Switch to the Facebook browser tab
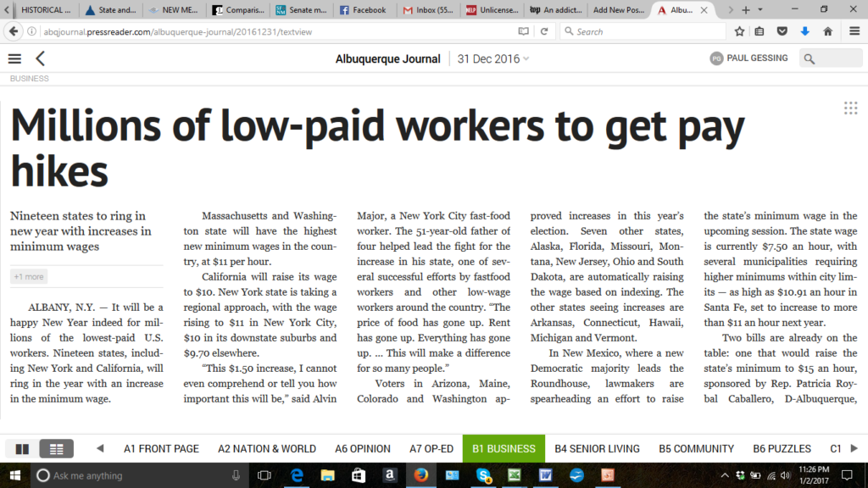 [x=363, y=10]
